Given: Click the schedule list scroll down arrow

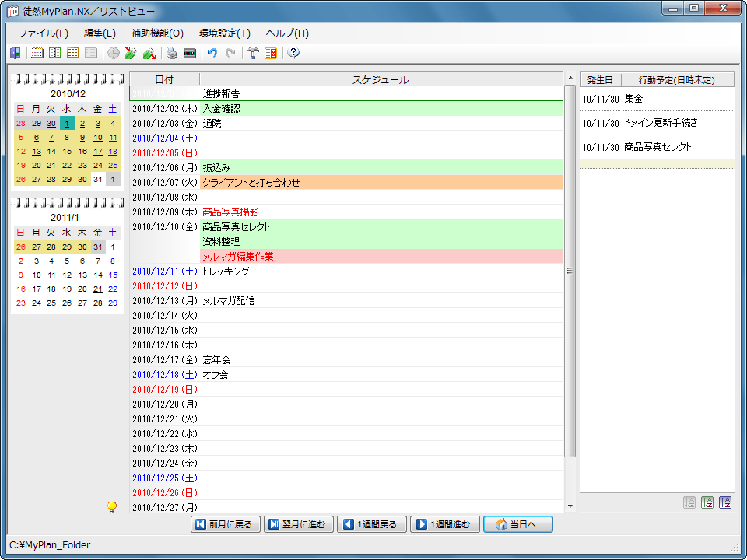Looking at the screenshot, I should click(570, 506).
